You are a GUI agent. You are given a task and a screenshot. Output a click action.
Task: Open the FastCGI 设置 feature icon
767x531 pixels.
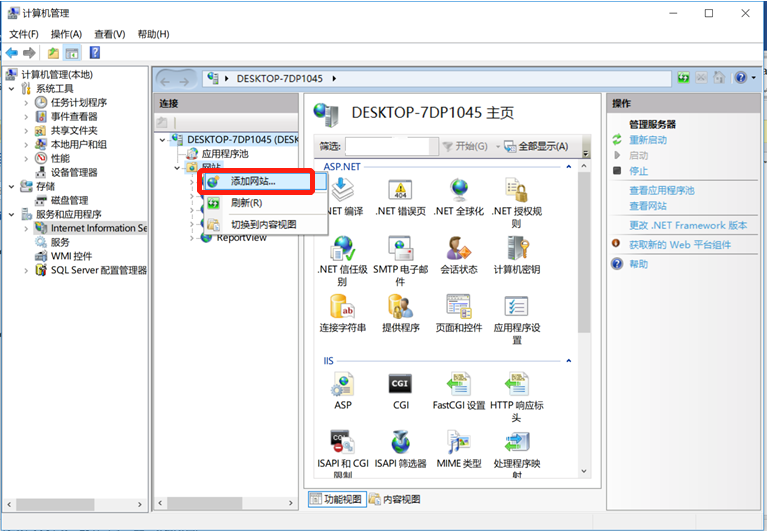point(459,384)
